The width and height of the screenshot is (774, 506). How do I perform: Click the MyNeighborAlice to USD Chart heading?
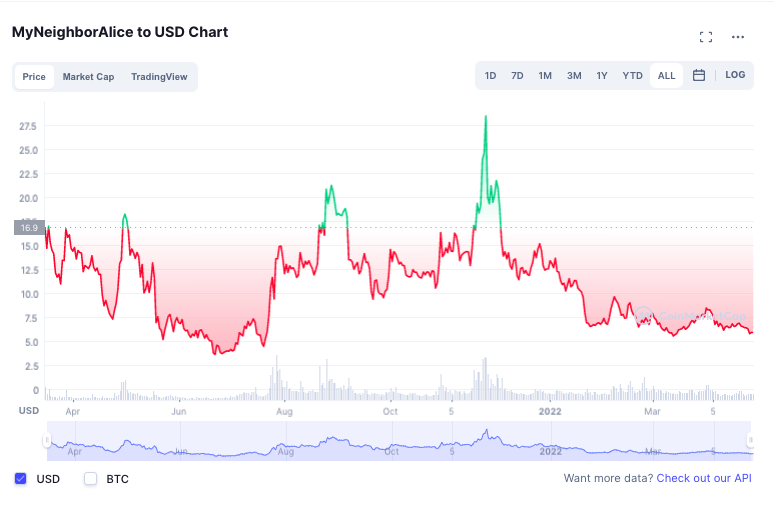point(120,32)
